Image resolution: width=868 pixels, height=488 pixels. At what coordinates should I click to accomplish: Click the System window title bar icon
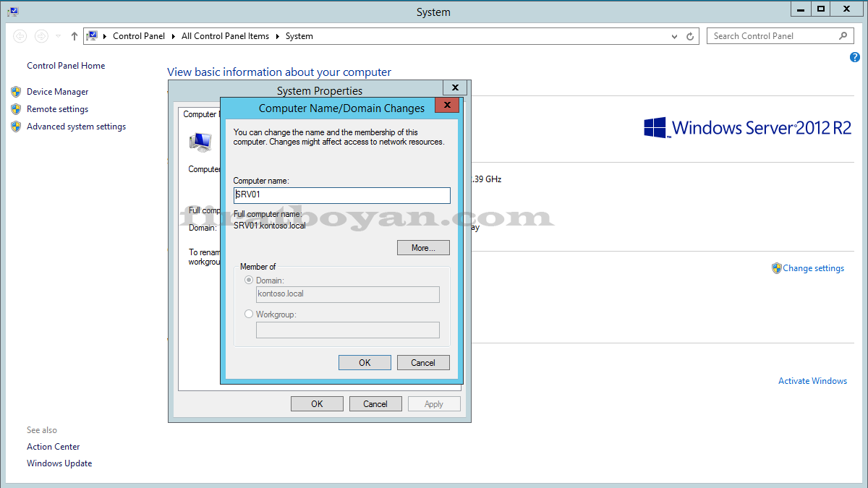(x=13, y=11)
